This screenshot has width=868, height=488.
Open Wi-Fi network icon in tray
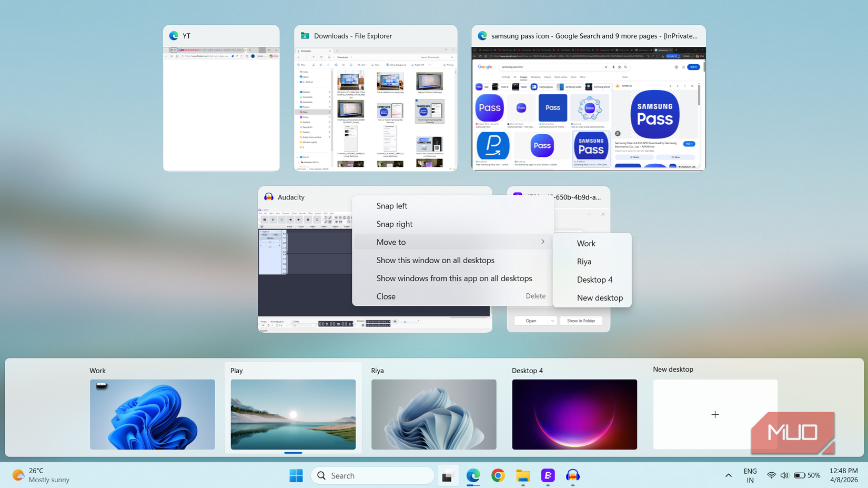(x=771, y=475)
